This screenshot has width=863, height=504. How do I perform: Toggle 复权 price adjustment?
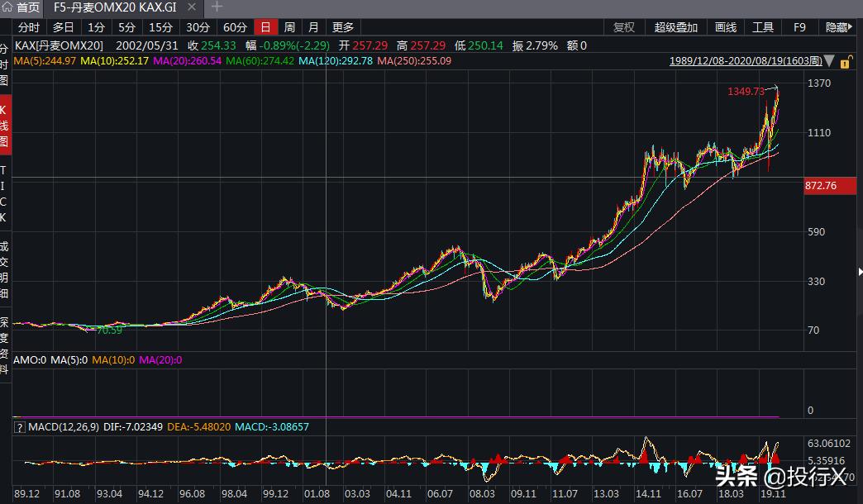point(624,27)
